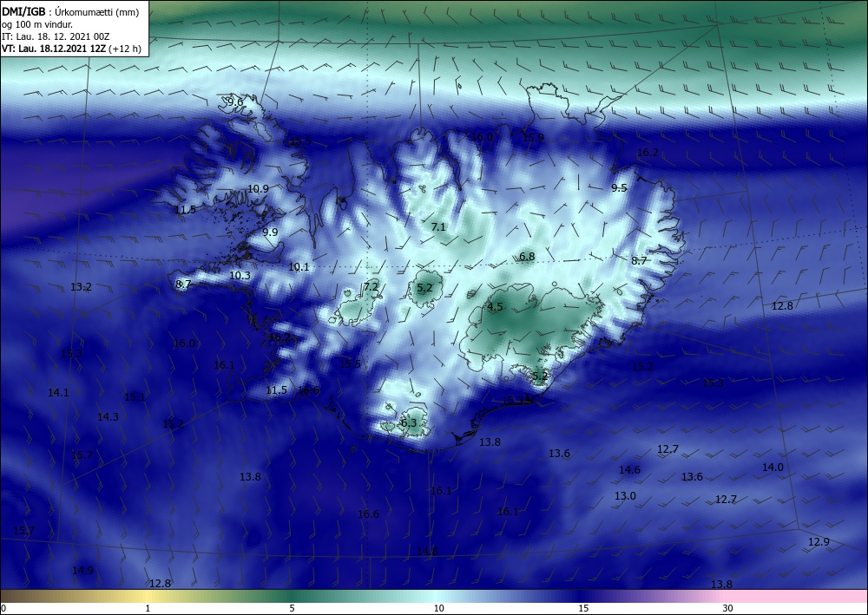The height and width of the screenshot is (615, 868).
Task: Select the 14.0 value near the right edge
Action: click(x=773, y=468)
